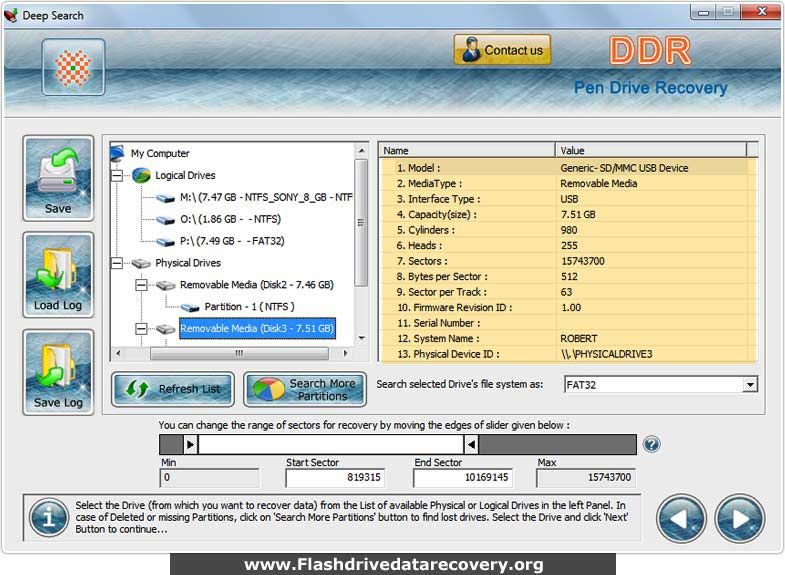This screenshot has height=575, width=785.
Task: Click the Heads value 255
Action: (x=569, y=246)
